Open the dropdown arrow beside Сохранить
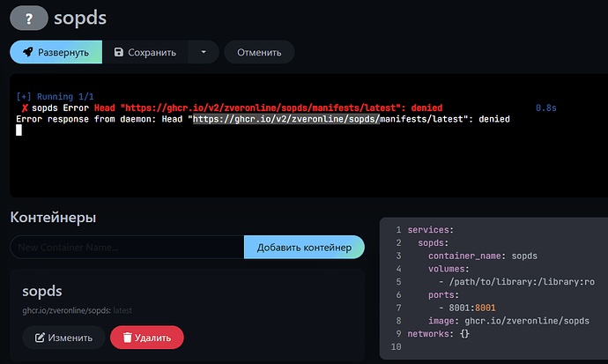Image resolution: width=608 pixels, height=364 pixels. 204,52
